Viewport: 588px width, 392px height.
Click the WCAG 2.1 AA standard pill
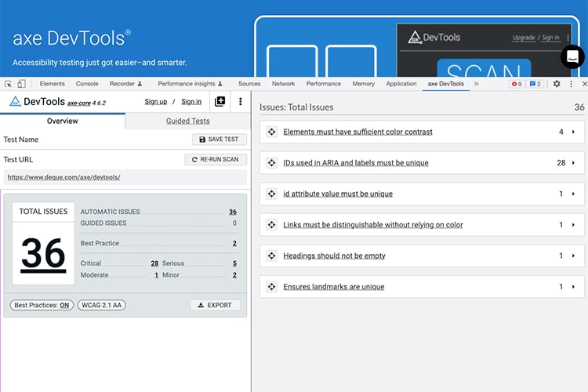coord(102,305)
